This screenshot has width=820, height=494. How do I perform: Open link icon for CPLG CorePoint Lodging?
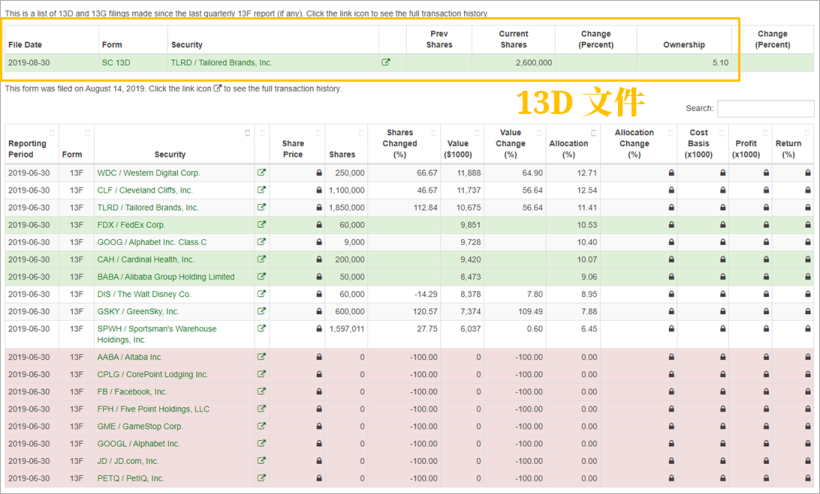[x=261, y=374]
